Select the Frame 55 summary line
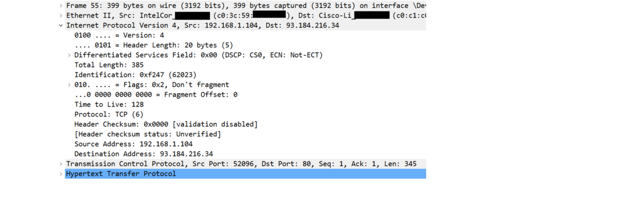Image resolution: width=644 pixels, height=208 pixels. 245,5
